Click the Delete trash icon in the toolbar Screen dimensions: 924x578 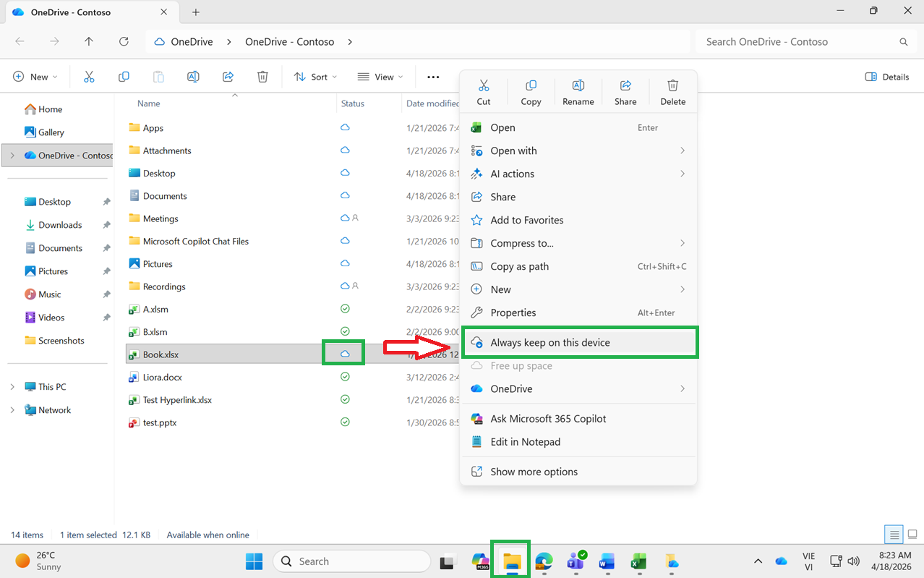263,77
